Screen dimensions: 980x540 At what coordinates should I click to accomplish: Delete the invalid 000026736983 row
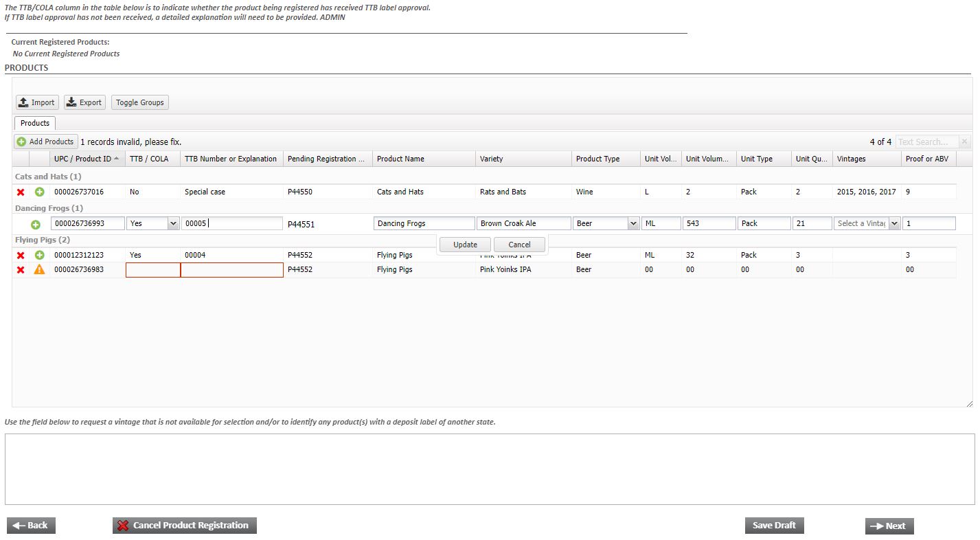click(x=21, y=270)
